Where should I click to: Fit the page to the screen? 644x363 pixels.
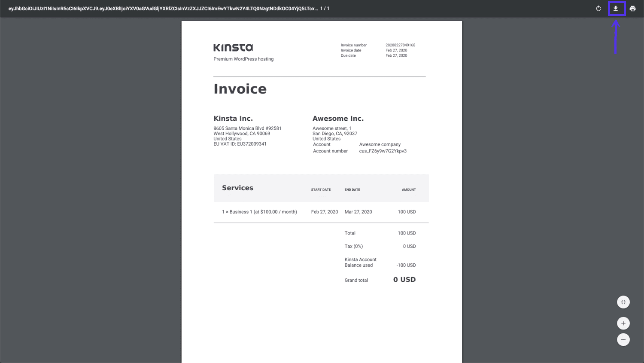coord(623,302)
